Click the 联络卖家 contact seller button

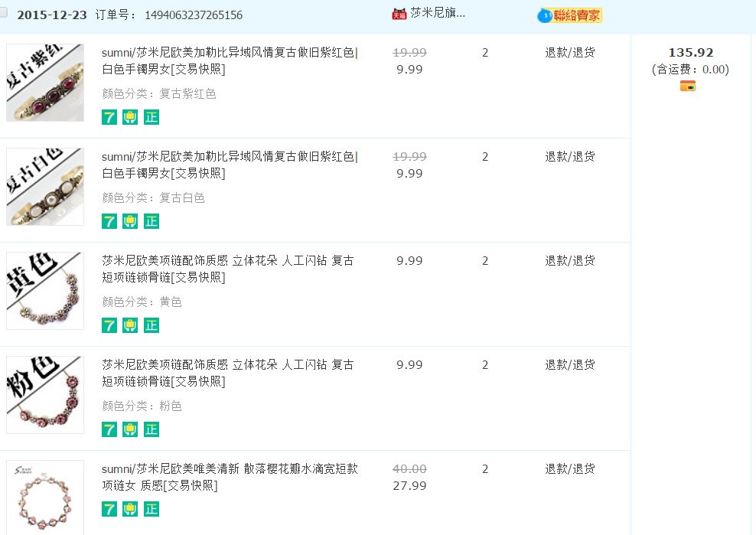(x=570, y=15)
